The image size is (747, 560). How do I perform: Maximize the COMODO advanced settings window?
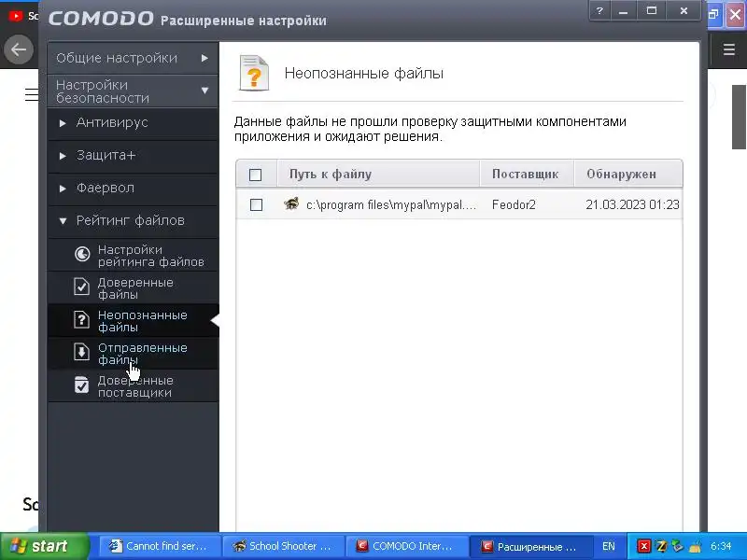click(652, 11)
